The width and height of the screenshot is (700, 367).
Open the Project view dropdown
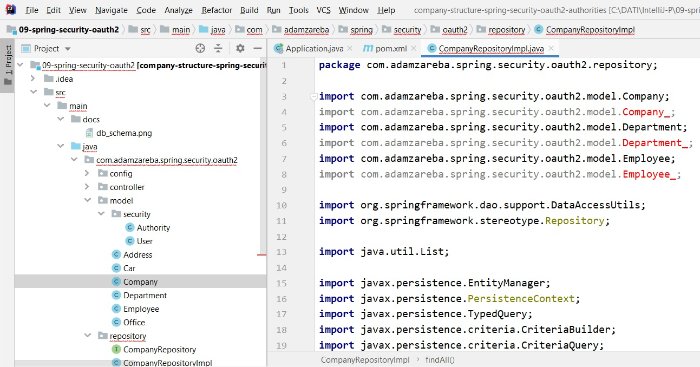coord(68,48)
